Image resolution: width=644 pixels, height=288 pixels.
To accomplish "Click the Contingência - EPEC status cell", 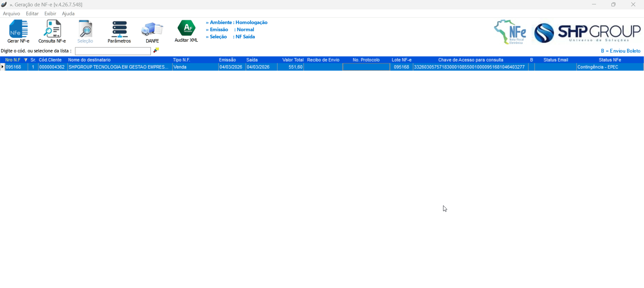I will click(598, 67).
